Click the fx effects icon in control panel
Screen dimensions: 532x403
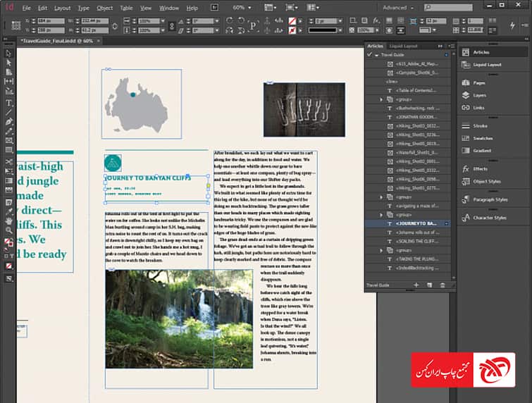(376, 20)
